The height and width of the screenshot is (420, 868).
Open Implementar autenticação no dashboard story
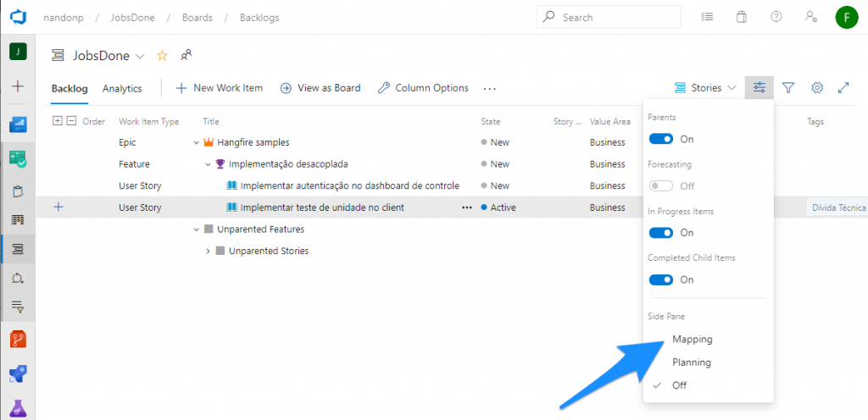coord(350,185)
